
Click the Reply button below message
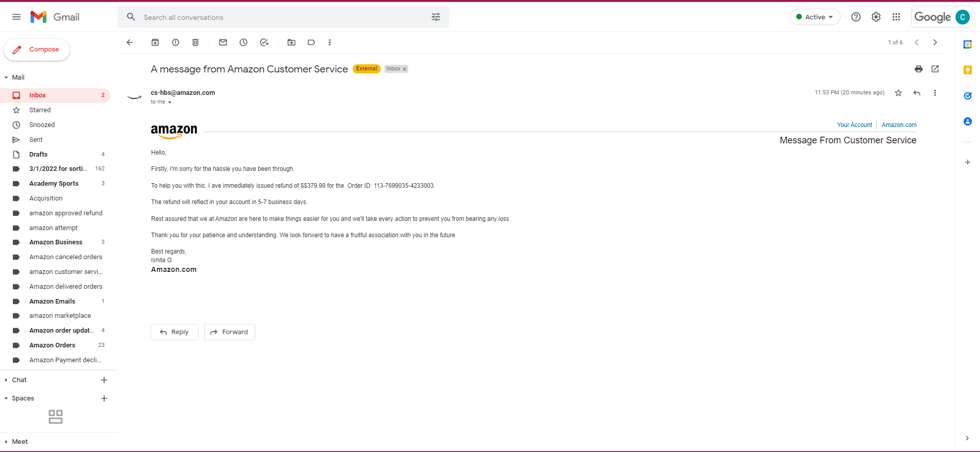click(x=174, y=332)
